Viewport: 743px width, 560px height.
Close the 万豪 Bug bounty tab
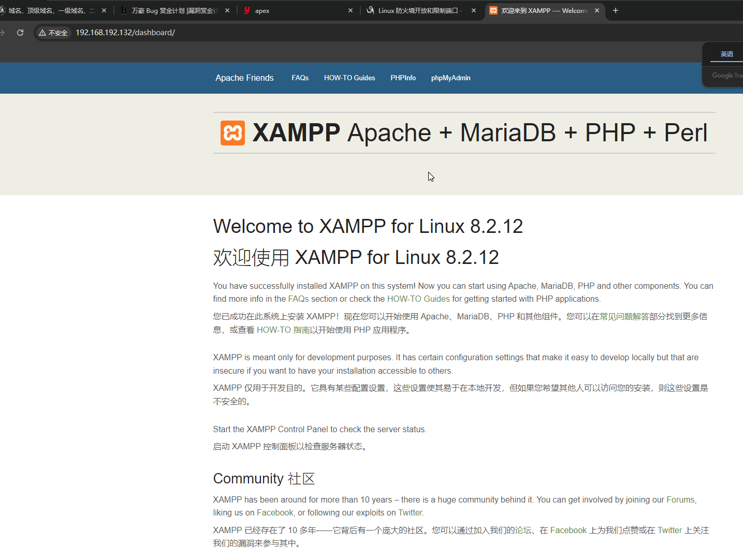tap(227, 10)
